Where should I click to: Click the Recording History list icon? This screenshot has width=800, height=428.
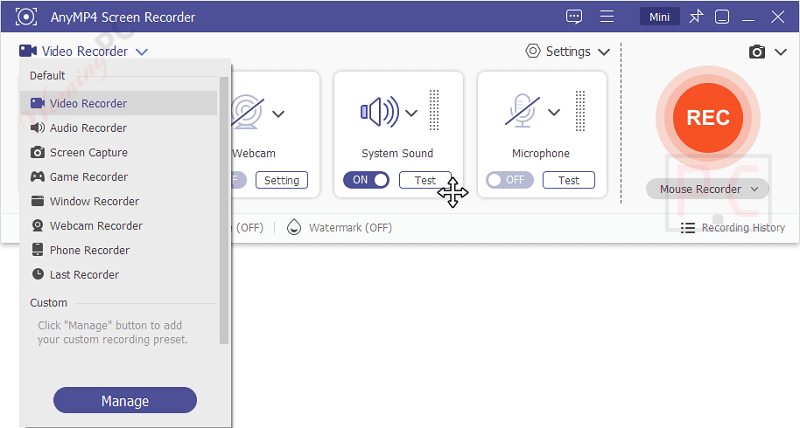point(688,228)
